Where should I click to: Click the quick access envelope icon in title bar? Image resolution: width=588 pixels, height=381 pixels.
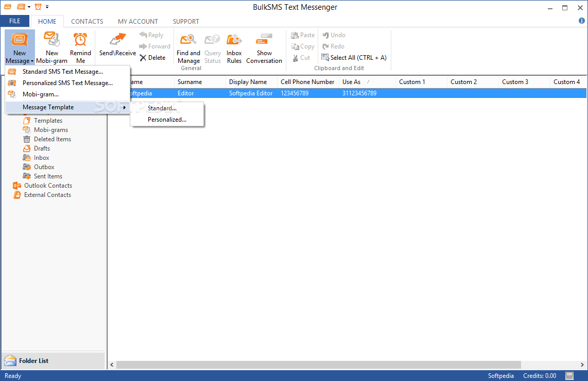pos(8,7)
